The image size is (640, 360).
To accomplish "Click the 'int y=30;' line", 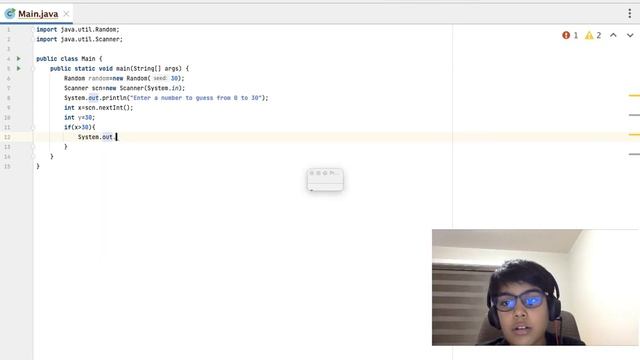I will (79, 118).
